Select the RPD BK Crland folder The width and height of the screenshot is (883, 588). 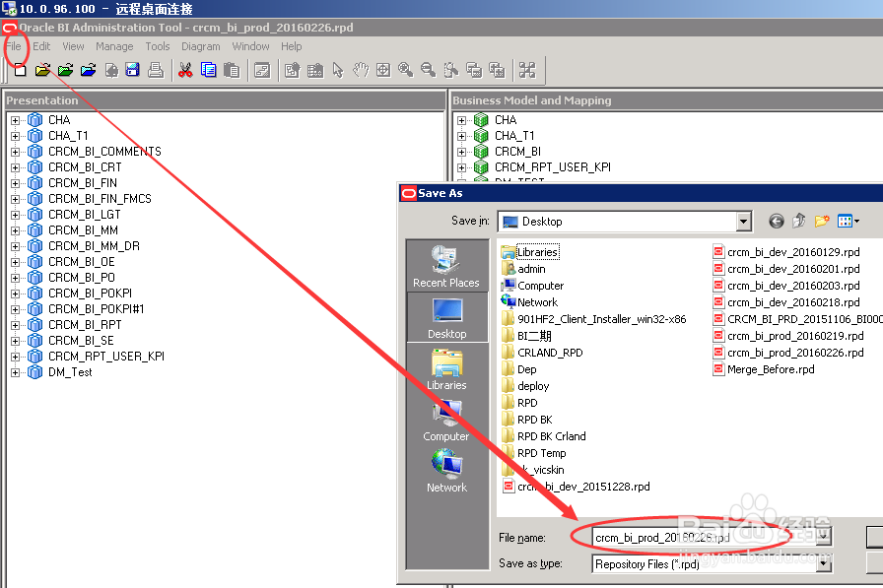(551, 436)
